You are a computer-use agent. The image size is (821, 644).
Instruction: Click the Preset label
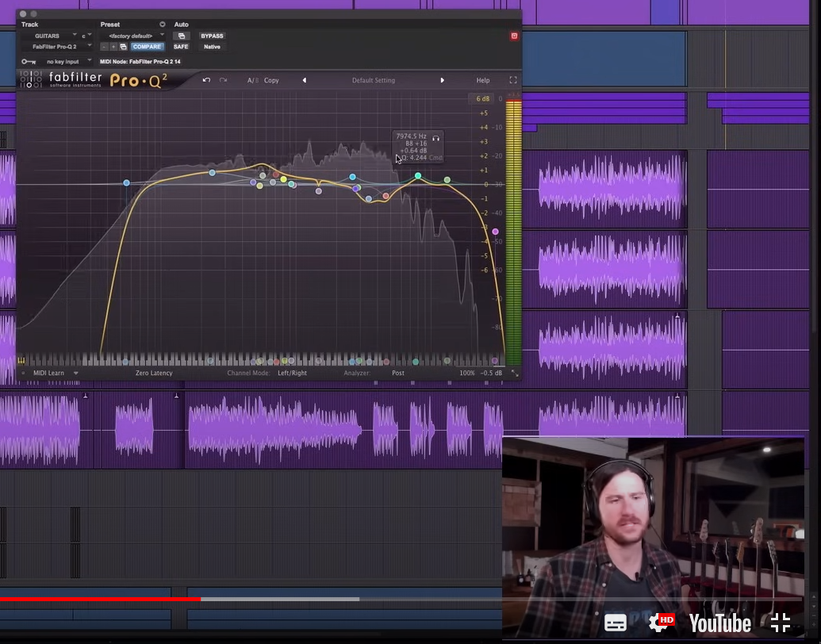(110, 25)
